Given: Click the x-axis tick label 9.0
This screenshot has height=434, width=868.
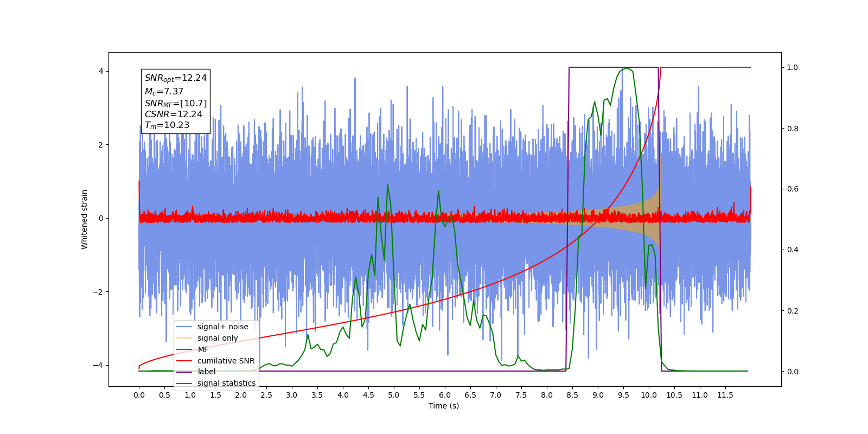Looking at the screenshot, I should (598, 395).
